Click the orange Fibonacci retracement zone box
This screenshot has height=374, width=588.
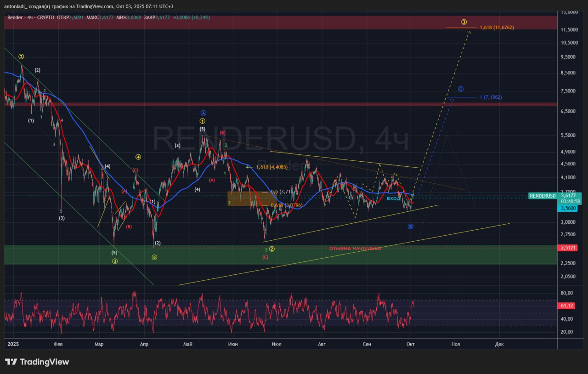[x=243, y=198]
